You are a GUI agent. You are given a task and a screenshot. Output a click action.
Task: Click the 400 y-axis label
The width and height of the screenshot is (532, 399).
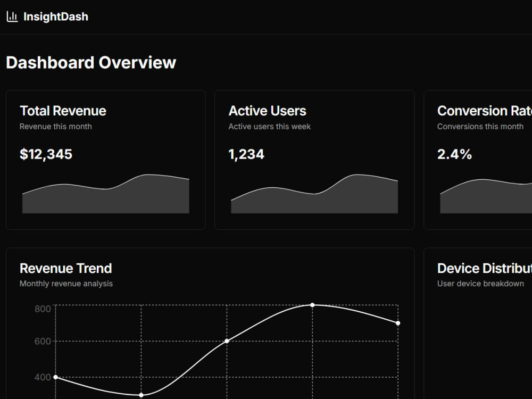click(x=43, y=377)
